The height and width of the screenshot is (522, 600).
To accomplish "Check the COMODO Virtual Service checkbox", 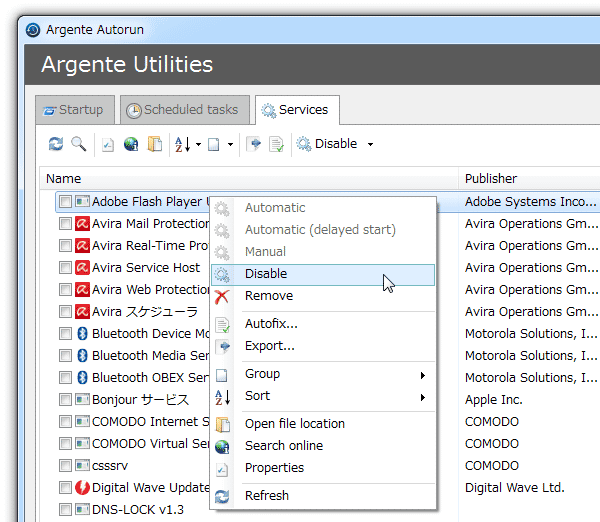I will [65, 444].
